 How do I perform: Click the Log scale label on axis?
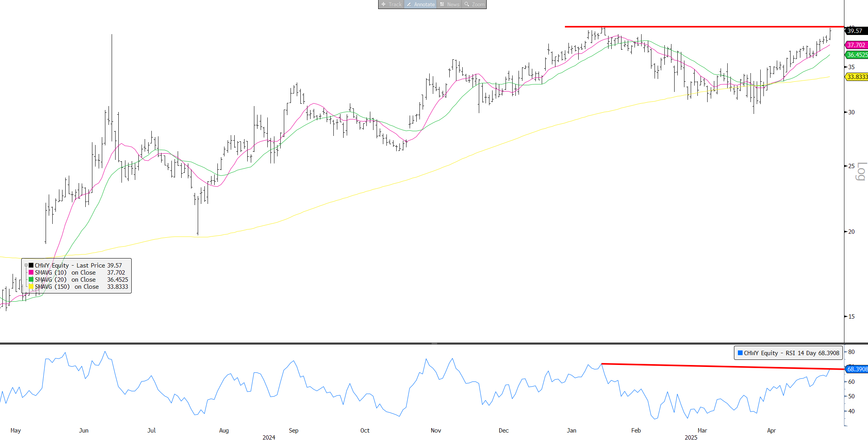(x=861, y=171)
